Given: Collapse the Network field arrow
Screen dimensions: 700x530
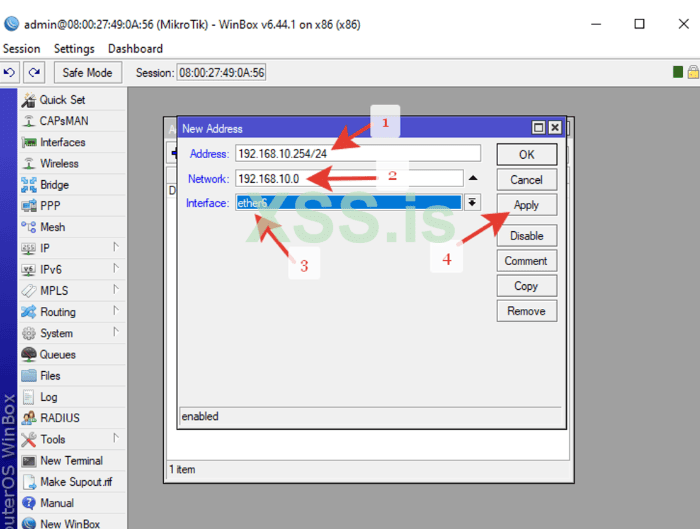Looking at the screenshot, I should [x=473, y=178].
